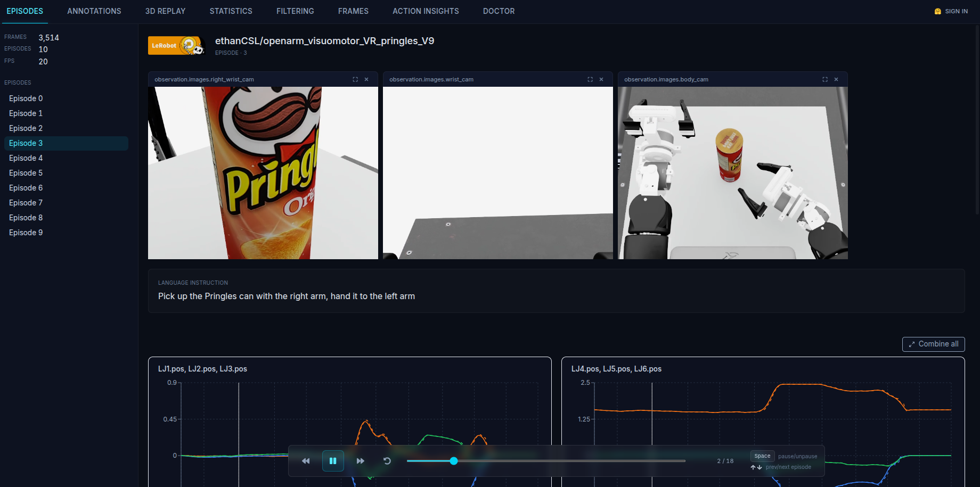
Task: Select Episode 8 in the list
Action: (66, 218)
